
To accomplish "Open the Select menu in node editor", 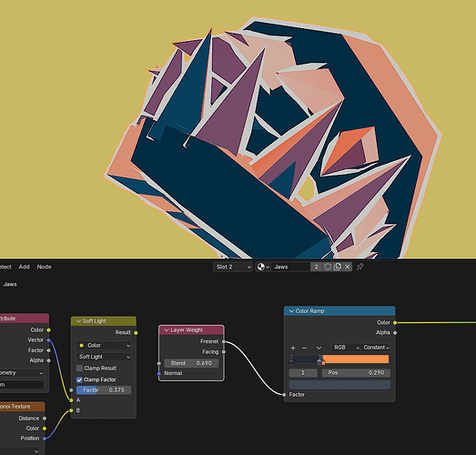I will tap(5, 267).
